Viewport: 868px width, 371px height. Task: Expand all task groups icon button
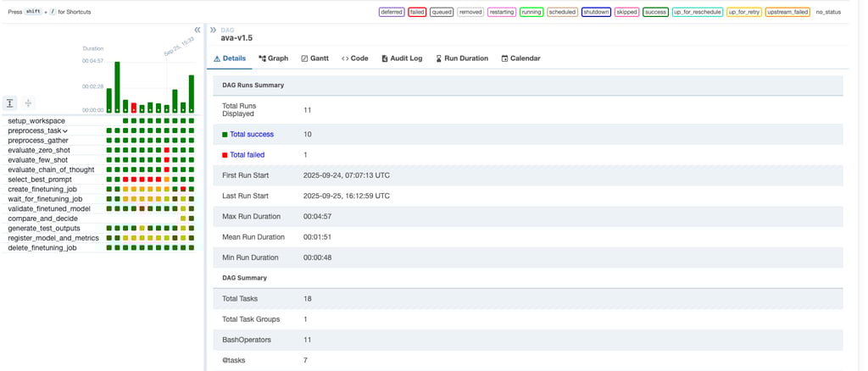coord(10,102)
